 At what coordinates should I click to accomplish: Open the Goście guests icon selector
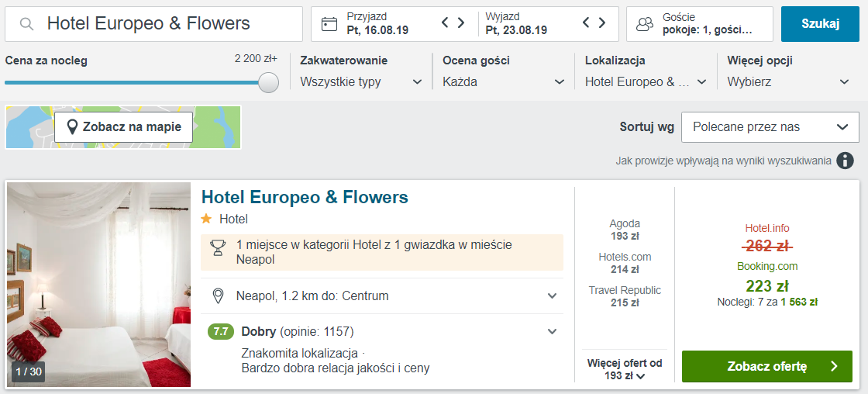pyautogui.click(x=644, y=24)
